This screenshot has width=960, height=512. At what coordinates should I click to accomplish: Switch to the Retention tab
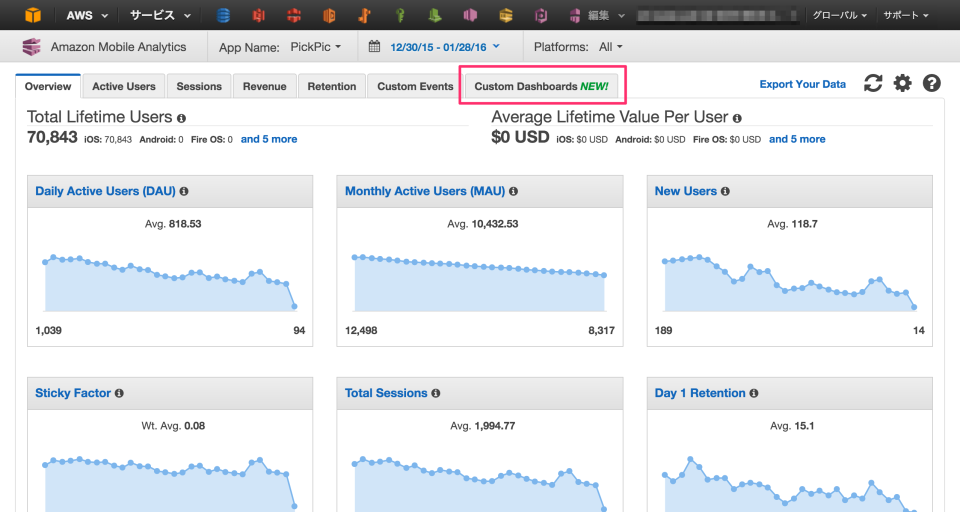pos(332,86)
